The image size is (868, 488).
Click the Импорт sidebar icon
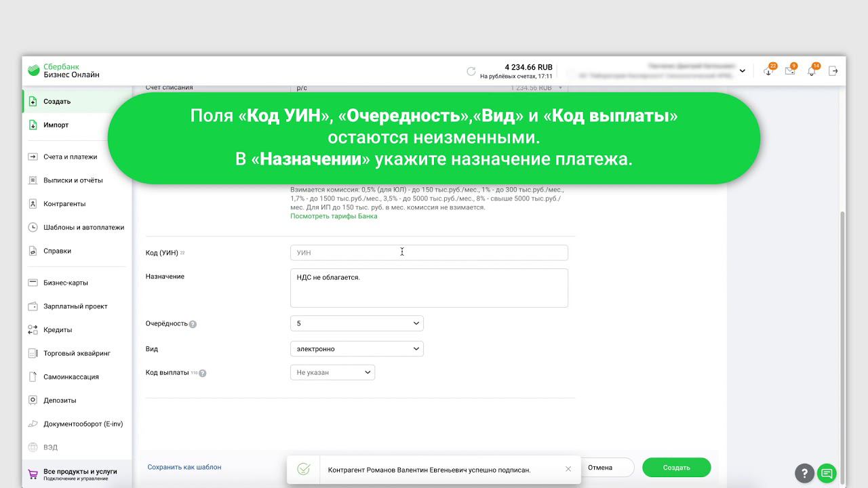pos(33,125)
